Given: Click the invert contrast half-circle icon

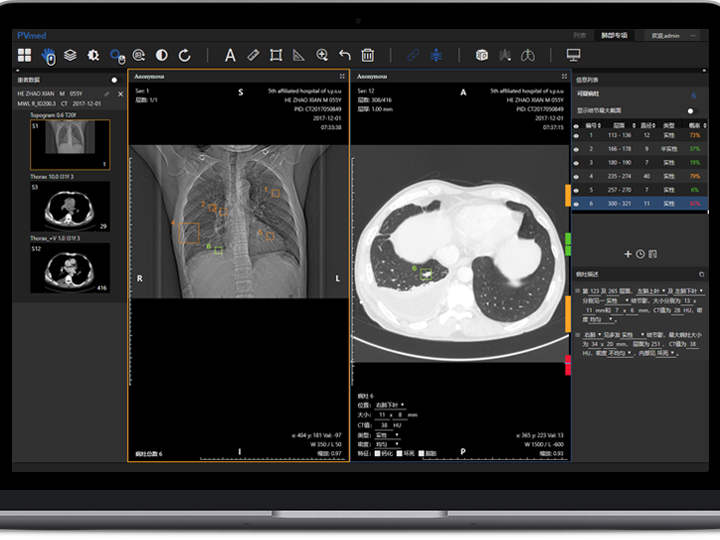Looking at the screenshot, I should (162, 55).
